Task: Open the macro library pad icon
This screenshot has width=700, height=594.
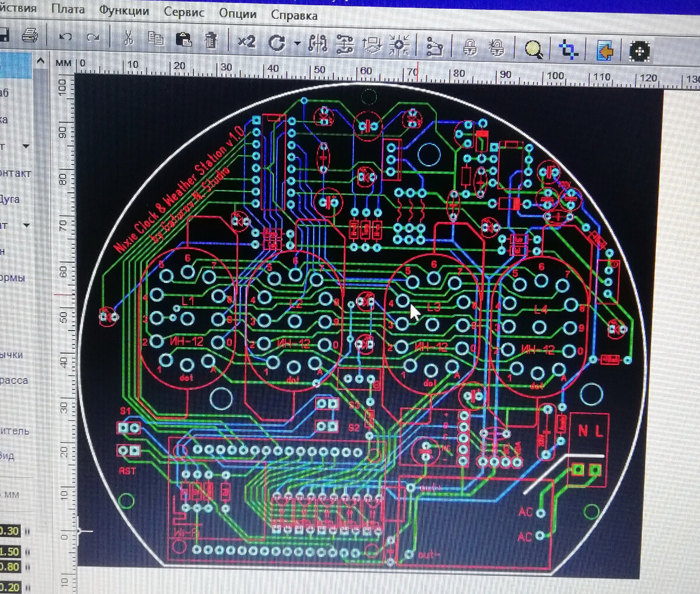Action: tap(640, 52)
